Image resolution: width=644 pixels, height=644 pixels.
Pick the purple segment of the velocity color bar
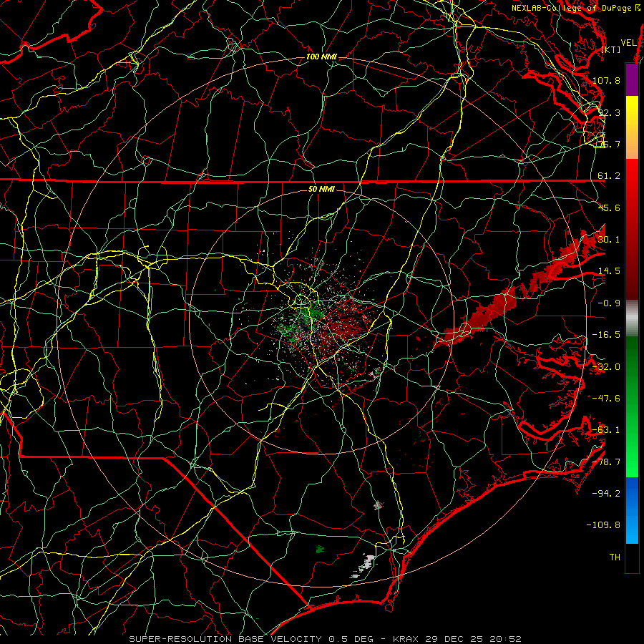click(632, 80)
